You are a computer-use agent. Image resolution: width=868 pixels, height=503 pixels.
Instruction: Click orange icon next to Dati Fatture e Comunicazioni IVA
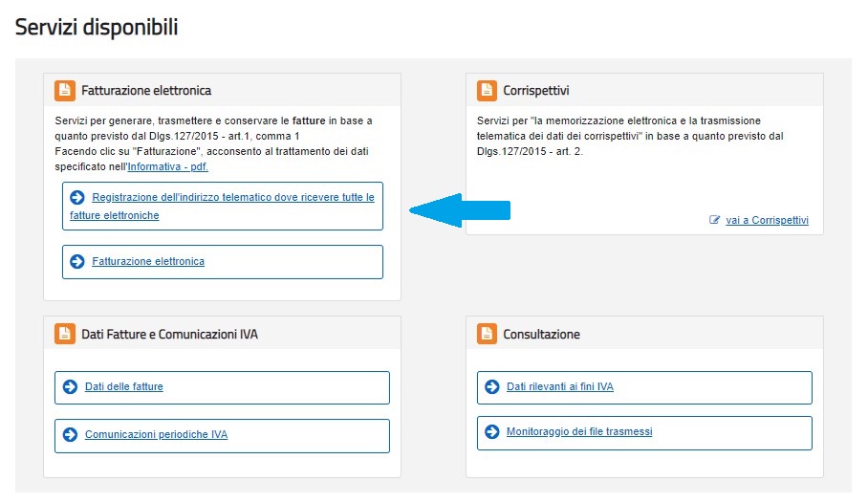click(x=65, y=334)
